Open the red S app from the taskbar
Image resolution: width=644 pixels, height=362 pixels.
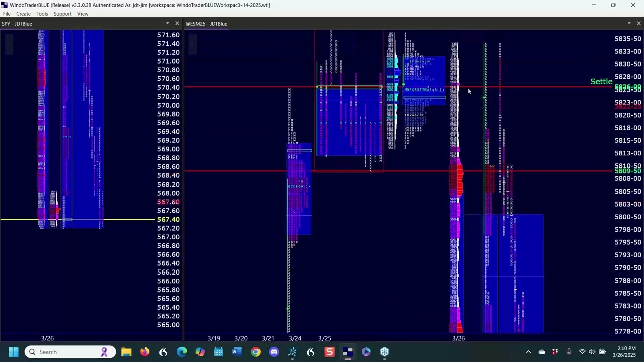(329, 352)
